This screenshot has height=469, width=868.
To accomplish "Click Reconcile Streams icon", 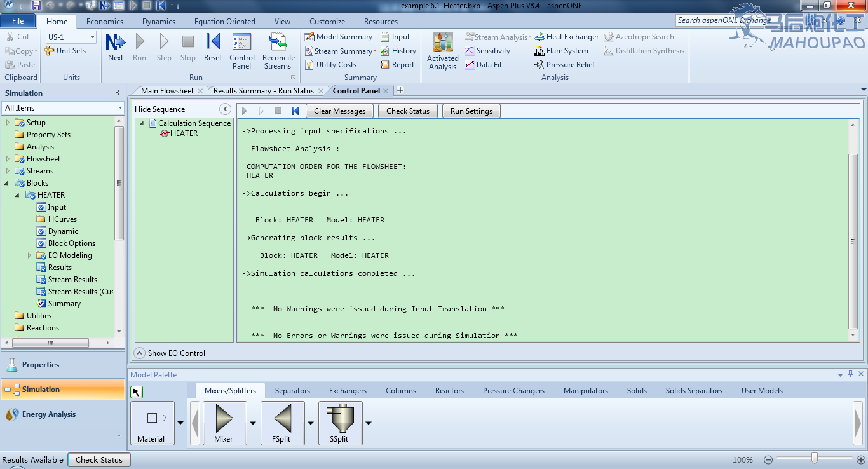I will coord(278,51).
